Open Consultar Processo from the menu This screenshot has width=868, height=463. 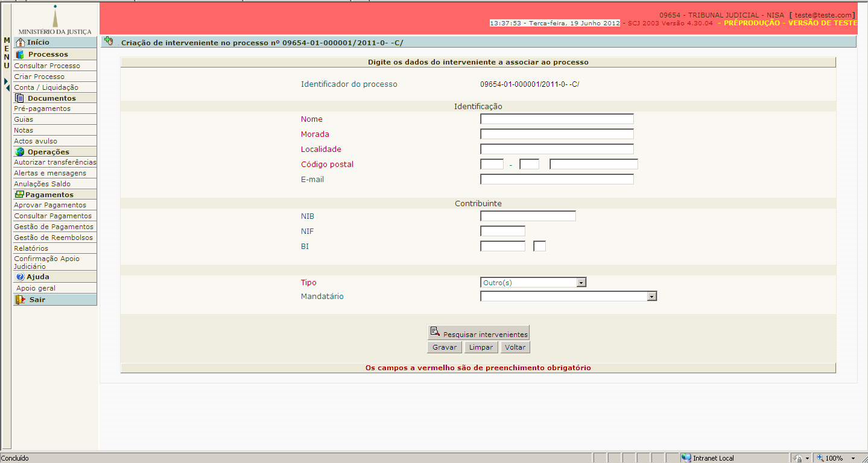pyautogui.click(x=47, y=66)
